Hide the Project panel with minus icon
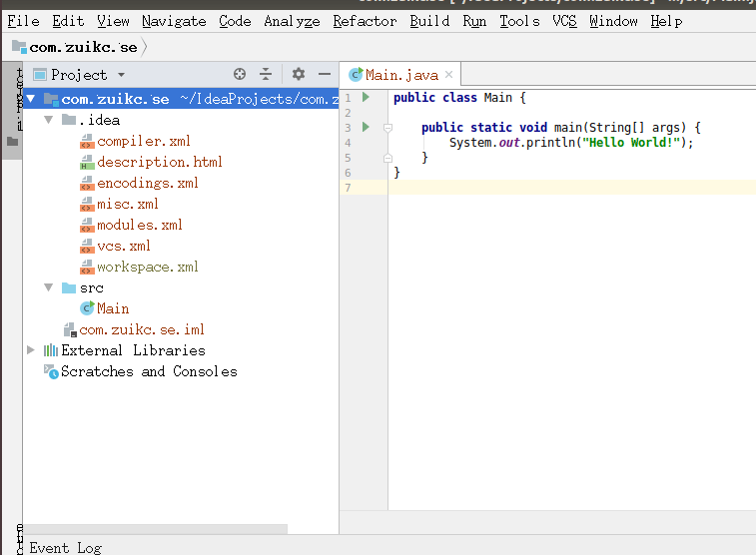 point(325,74)
